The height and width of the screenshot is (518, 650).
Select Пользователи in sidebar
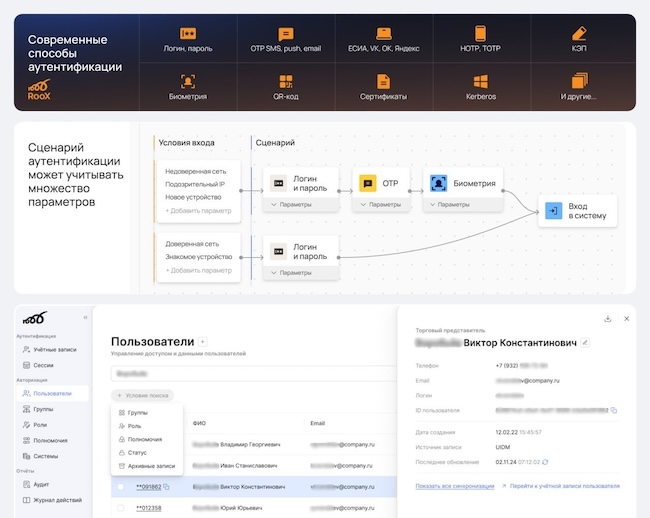53,393
